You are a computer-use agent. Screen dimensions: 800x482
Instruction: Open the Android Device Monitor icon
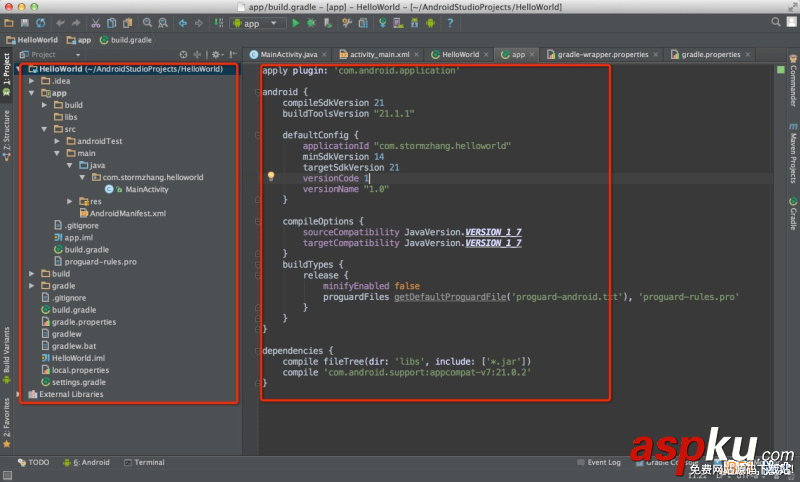430,23
